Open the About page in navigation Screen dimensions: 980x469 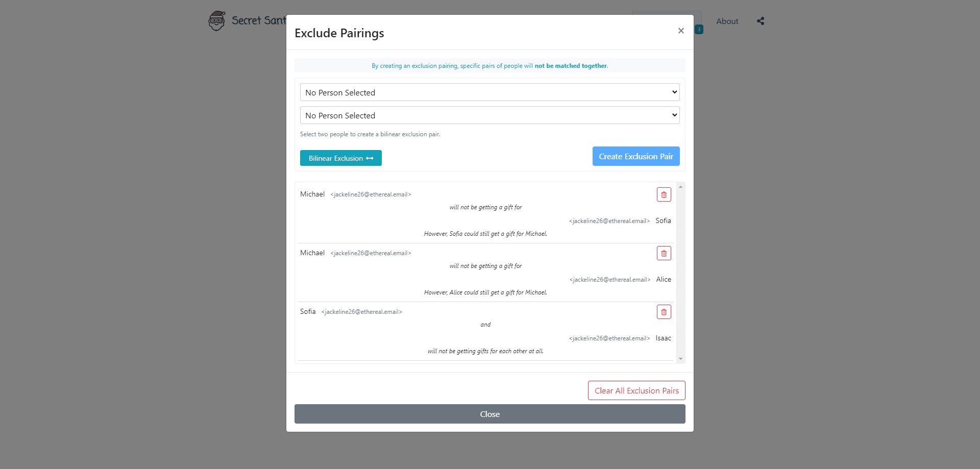pos(727,21)
